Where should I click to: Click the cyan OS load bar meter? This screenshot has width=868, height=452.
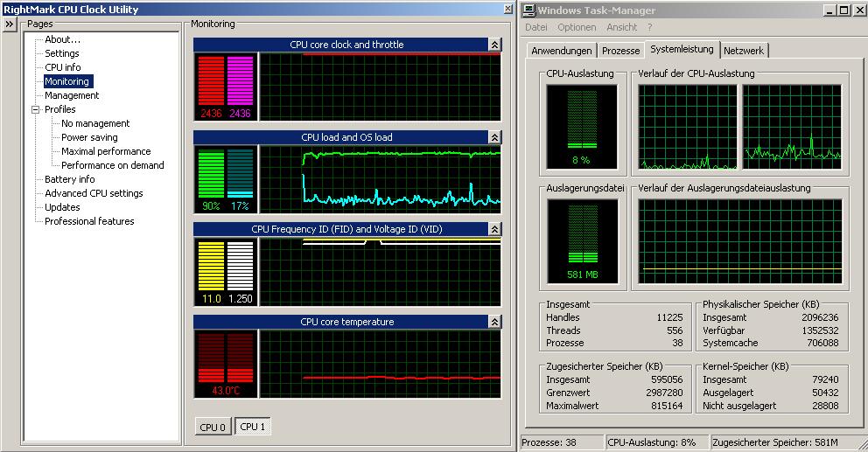pos(241,173)
